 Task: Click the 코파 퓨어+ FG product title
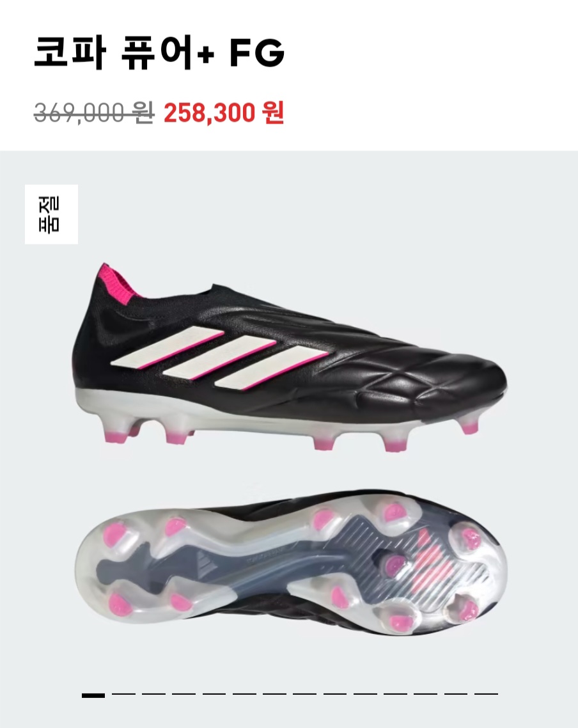(159, 52)
